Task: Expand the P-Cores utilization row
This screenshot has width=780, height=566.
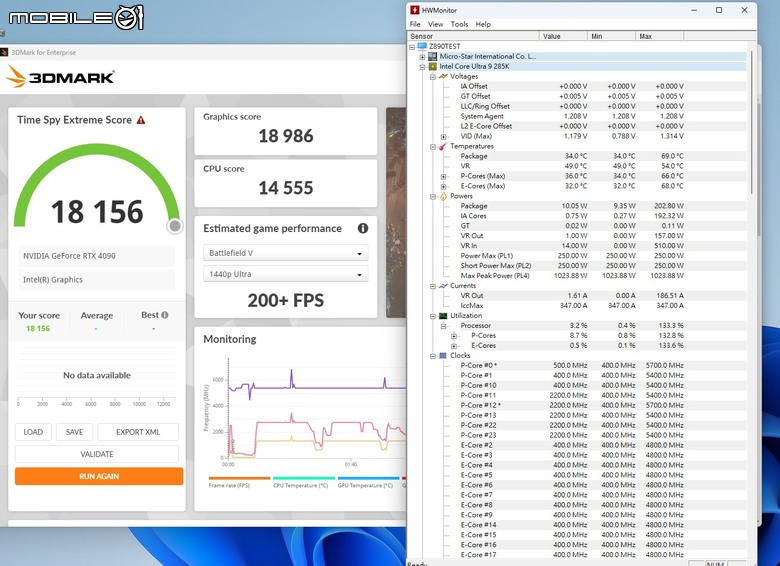Action: [454, 336]
